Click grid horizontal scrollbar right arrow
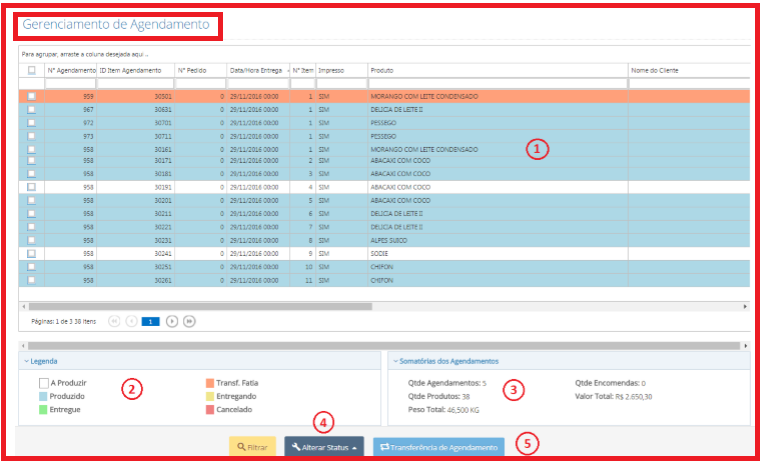 pyautogui.click(x=745, y=307)
